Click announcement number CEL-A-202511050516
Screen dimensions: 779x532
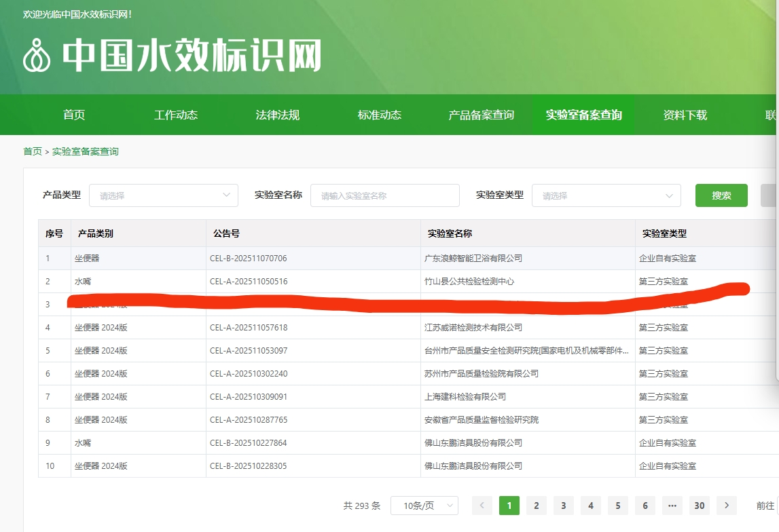(x=249, y=282)
